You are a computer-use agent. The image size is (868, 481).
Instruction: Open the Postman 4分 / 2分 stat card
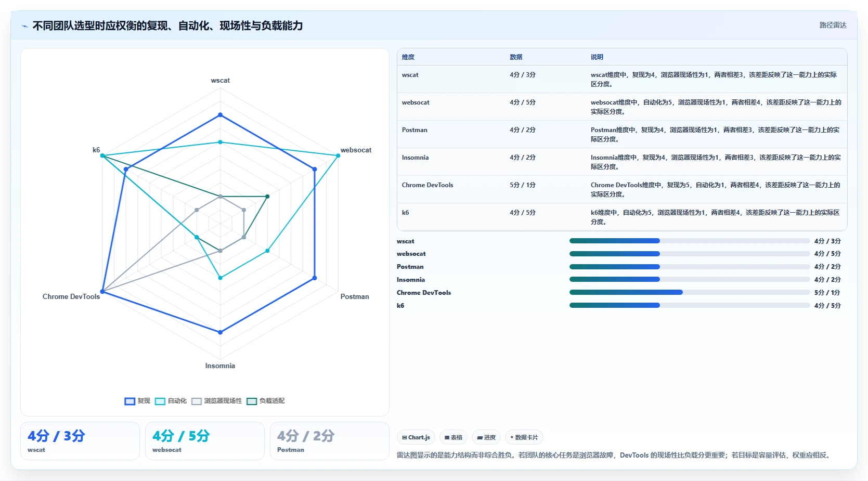[x=330, y=441]
